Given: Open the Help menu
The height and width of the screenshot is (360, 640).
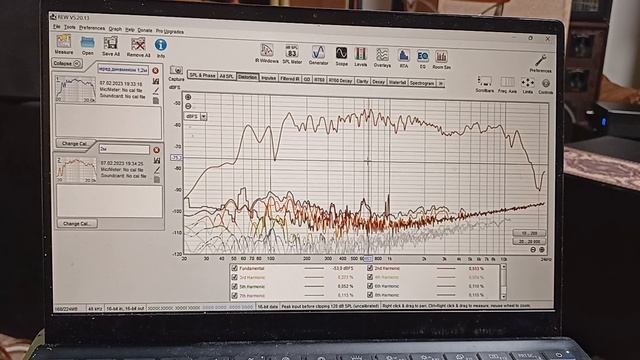Looking at the screenshot, I should click(130, 29).
